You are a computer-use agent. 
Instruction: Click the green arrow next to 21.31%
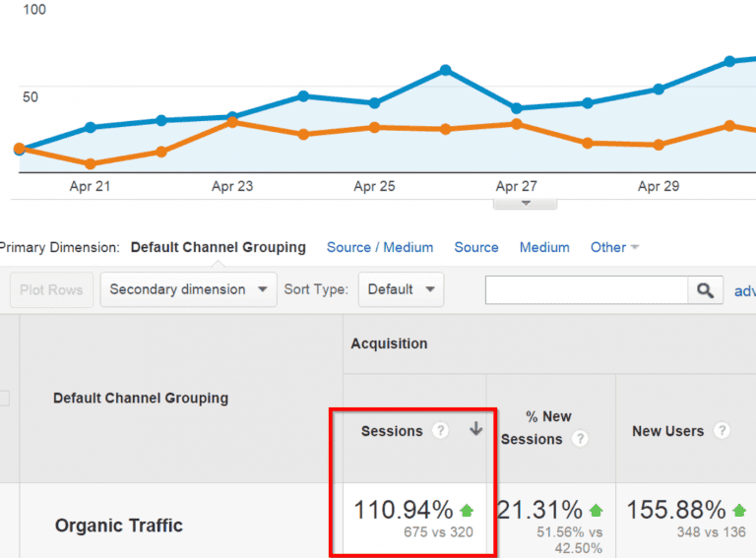(597, 511)
